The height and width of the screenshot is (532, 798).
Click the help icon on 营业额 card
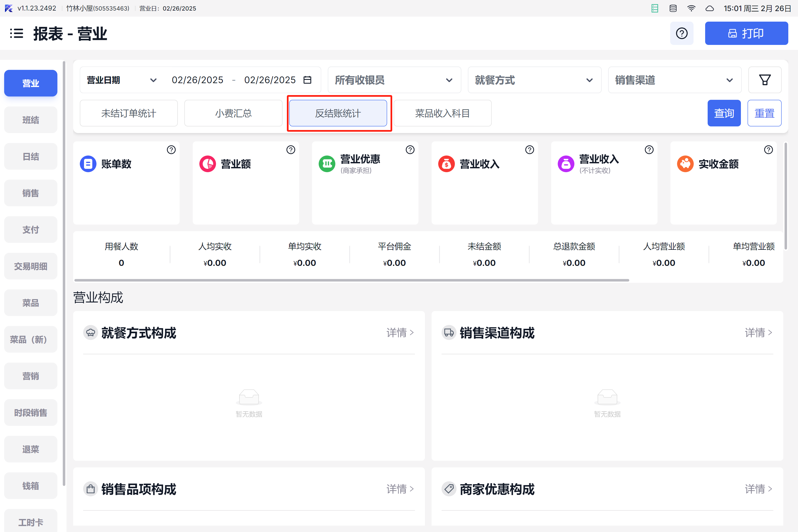coord(291,150)
